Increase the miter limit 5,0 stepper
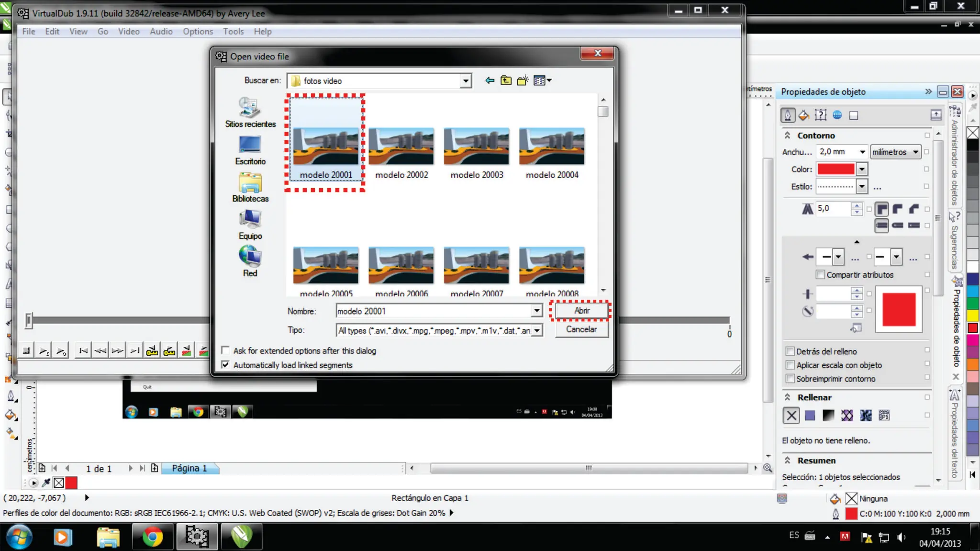Screen dimensions: 980x551 click(857, 205)
